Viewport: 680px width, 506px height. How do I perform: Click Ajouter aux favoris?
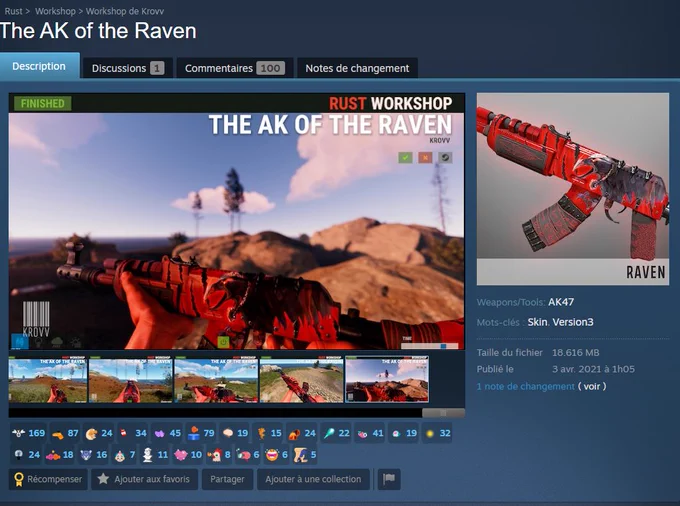[144, 479]
